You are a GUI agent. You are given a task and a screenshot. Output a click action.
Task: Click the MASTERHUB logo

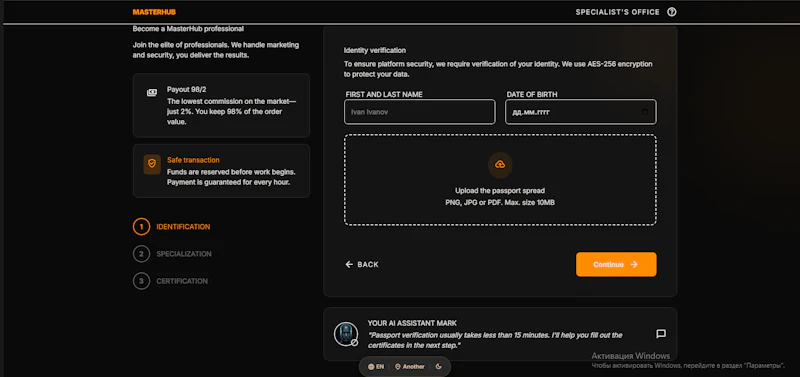pyautogui.click(x=154, y=12)
